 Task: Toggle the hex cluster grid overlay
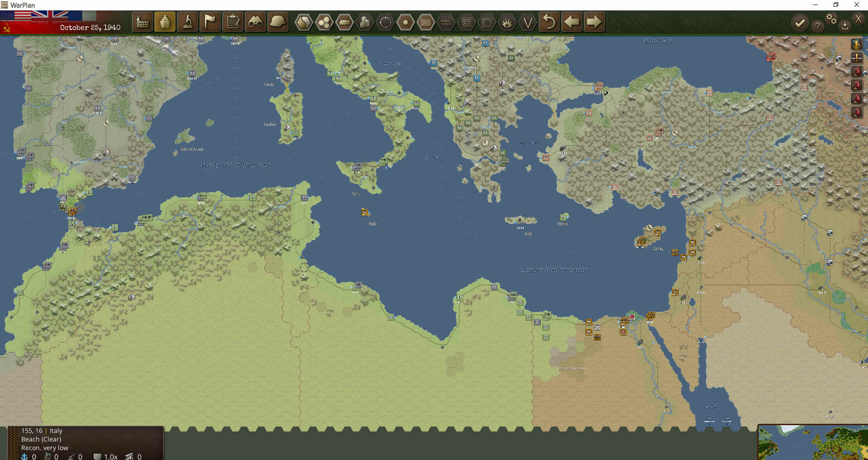pyautogui.click(x=324, y=22)
